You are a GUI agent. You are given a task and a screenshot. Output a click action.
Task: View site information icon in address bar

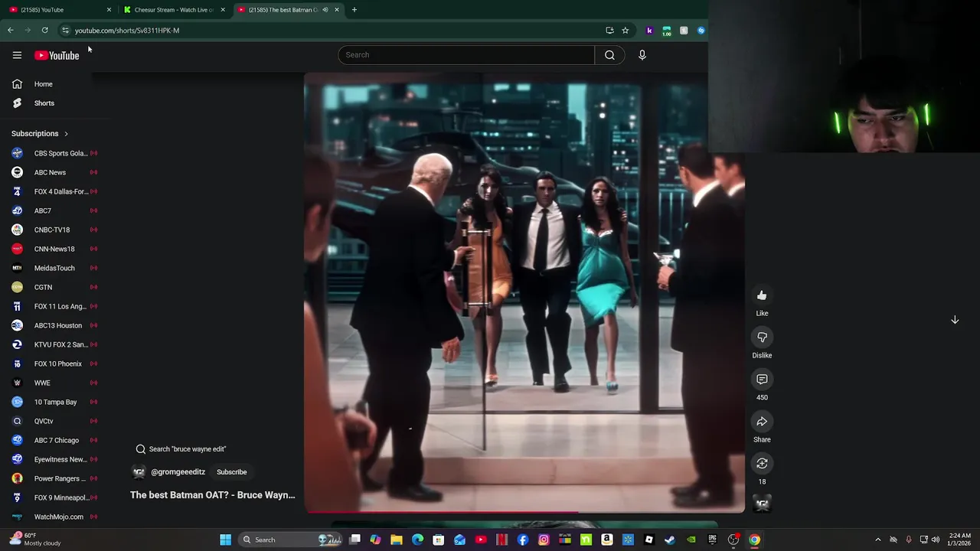pos(65,31)
